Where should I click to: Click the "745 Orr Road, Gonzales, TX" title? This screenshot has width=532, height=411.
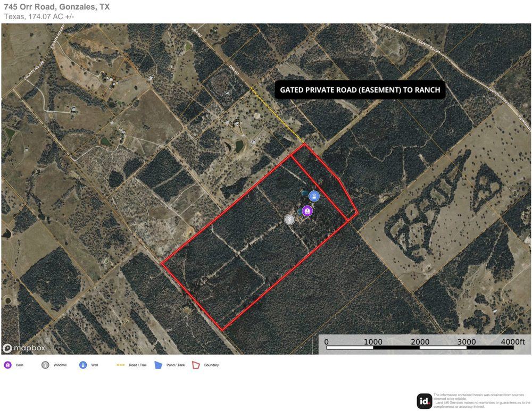pos(57,7)
